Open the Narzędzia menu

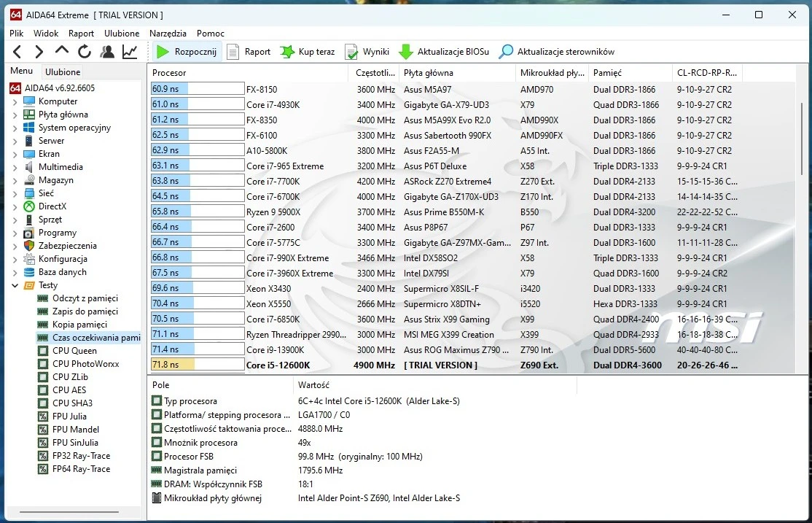coord(168,33)
